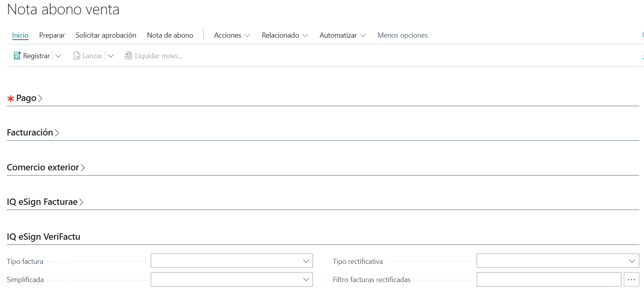Switch to the Inicio tab

click(x=20, y=35)
